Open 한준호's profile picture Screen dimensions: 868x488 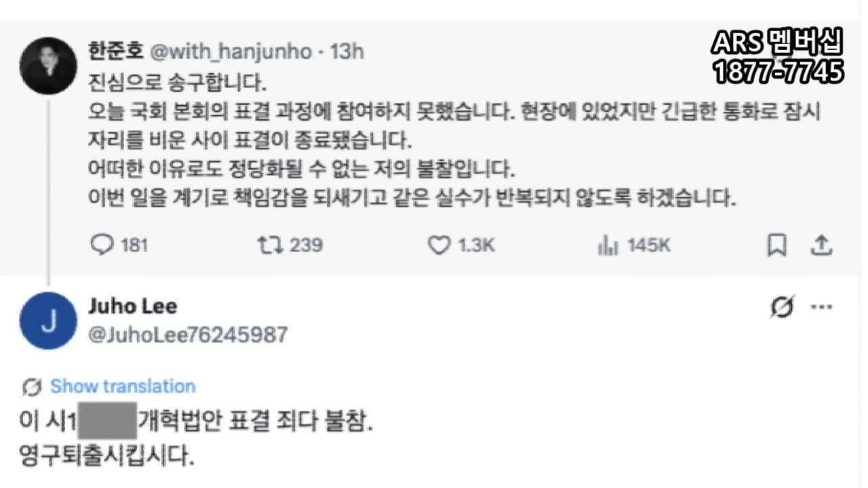coord(48,66)
